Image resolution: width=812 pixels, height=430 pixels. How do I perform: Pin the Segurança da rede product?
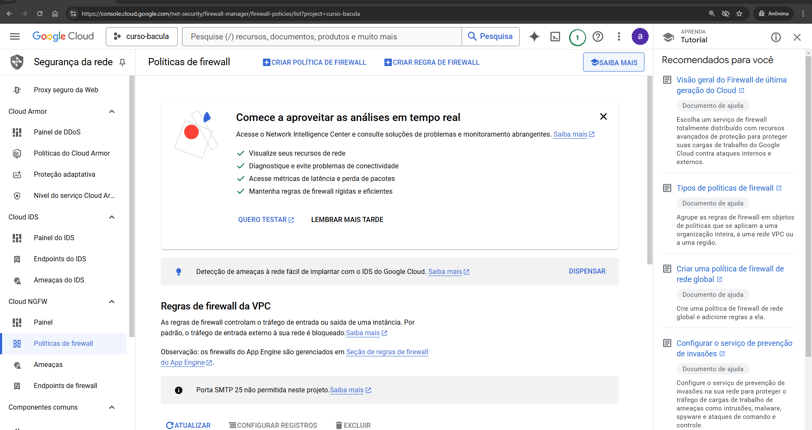click(122, 62)
